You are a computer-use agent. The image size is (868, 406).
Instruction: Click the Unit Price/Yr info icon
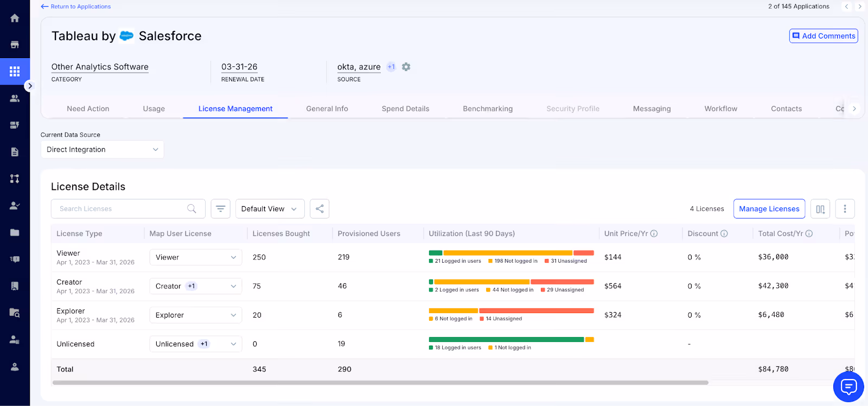654,233
